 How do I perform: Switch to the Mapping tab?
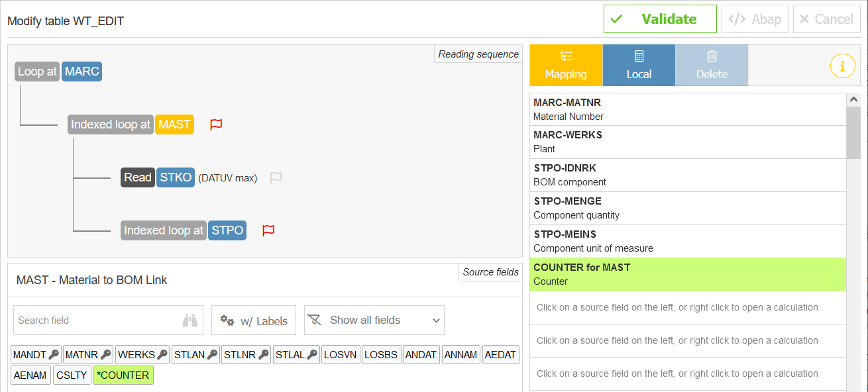click(566, 66)
